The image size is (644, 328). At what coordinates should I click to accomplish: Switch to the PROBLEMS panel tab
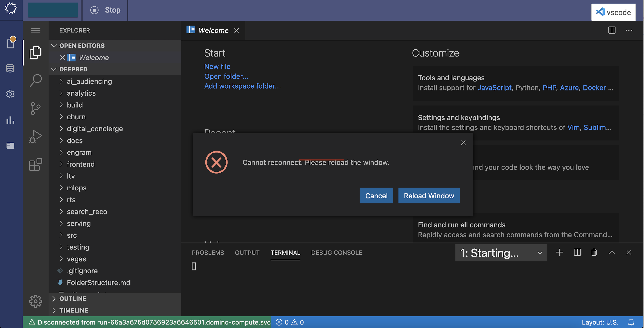pyautogui.click(x=208, y=253)
